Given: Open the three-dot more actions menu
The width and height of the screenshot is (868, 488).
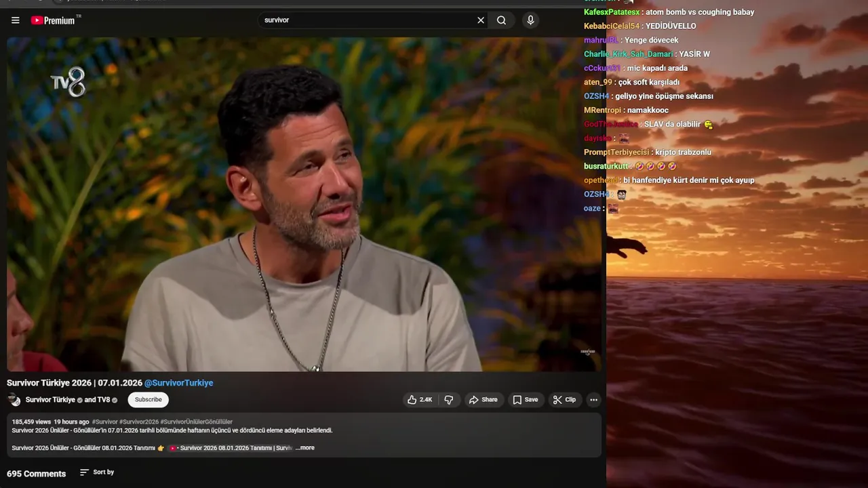Looking at the screenshot, I should 593,400.
